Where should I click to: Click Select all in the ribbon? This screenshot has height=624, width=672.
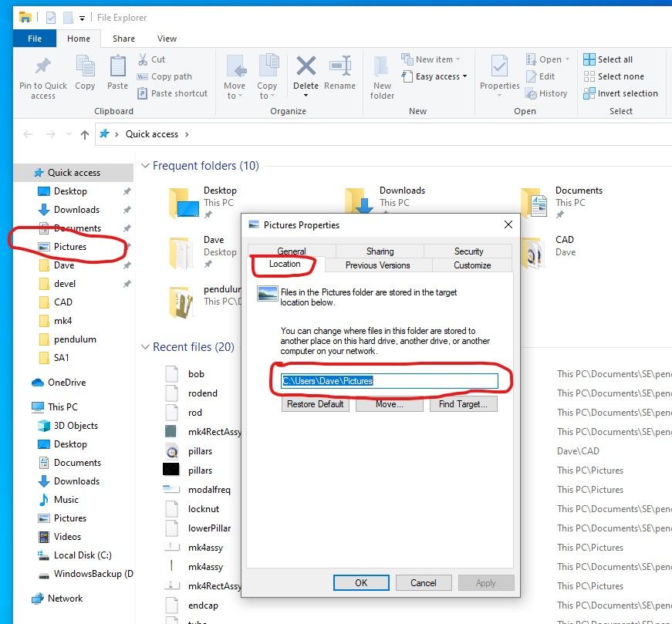[x=608, y=59]
